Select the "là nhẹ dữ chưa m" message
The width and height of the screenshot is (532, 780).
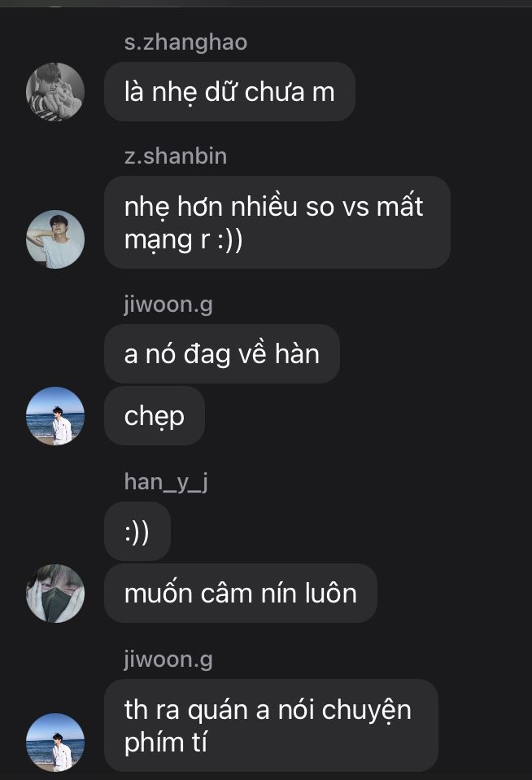229,91
